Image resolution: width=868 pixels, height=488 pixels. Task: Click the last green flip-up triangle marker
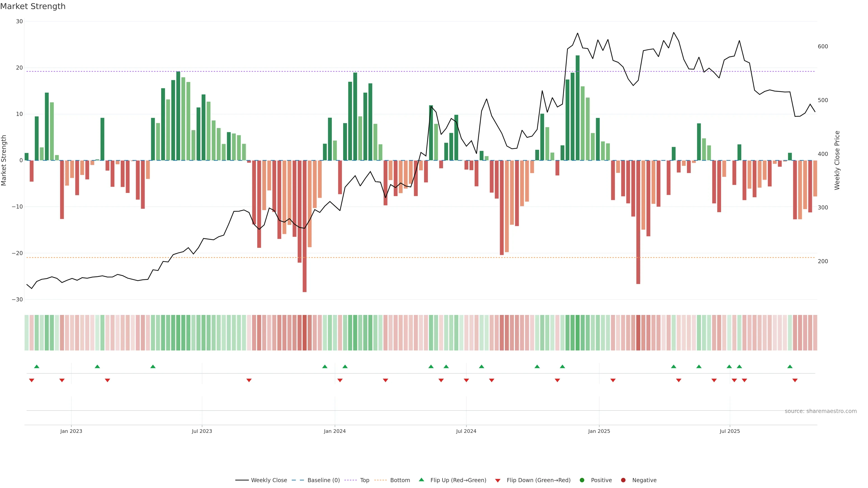(790, 366)
